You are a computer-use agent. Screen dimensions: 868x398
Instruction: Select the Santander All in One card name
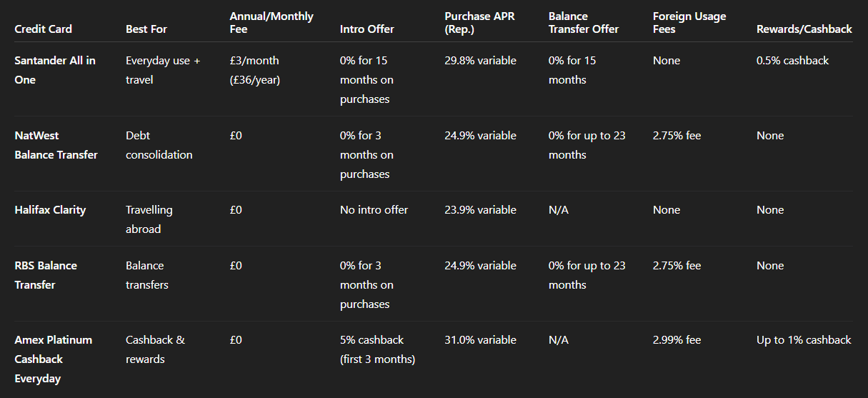pos(55,70)
